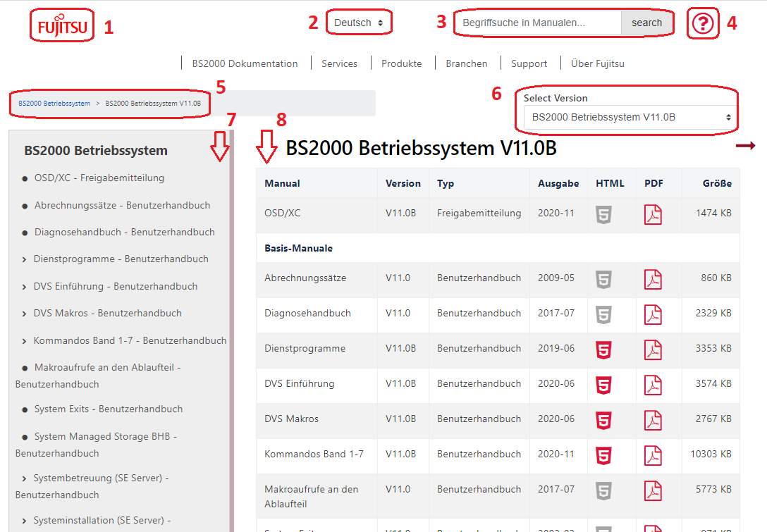Open the Kommandos Band 1-7 HTML manual
This screenshot has height=532, width=767.
603,455
